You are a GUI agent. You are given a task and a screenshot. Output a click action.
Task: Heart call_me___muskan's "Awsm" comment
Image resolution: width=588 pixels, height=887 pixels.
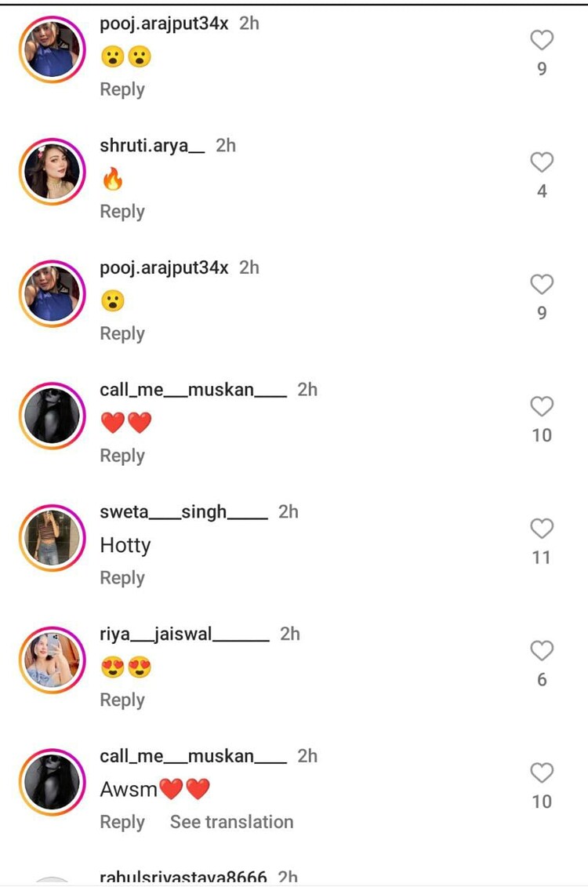pyautogui.click(x=542, y=772)
